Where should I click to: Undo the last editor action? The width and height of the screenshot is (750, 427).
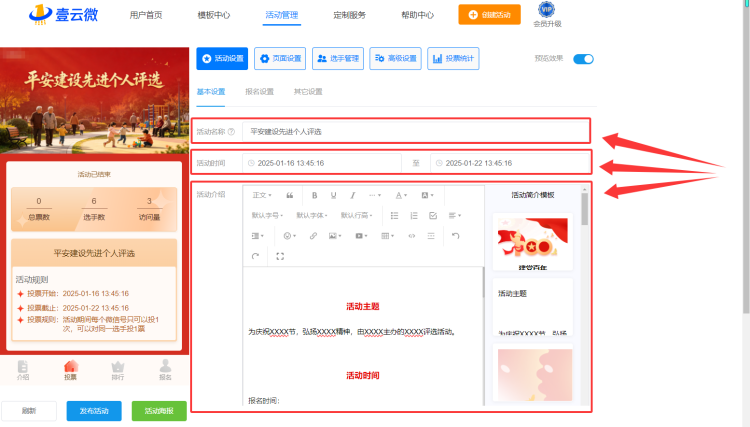pyautogui.click(x=455, y=236)
